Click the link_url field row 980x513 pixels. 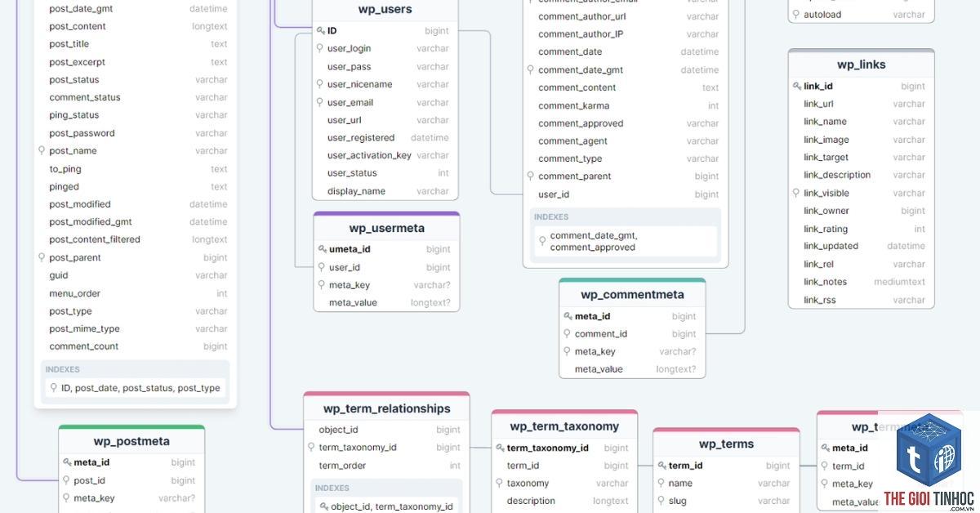[x=862, y=104]
